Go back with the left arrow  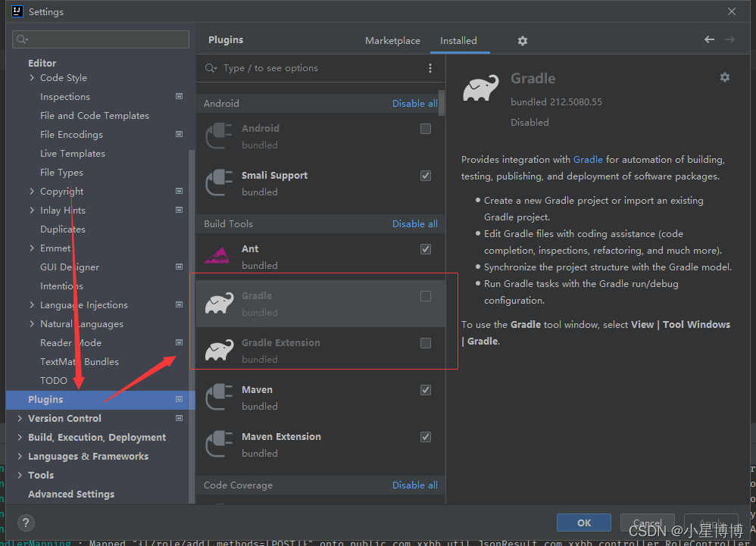(x=709, y=39)
